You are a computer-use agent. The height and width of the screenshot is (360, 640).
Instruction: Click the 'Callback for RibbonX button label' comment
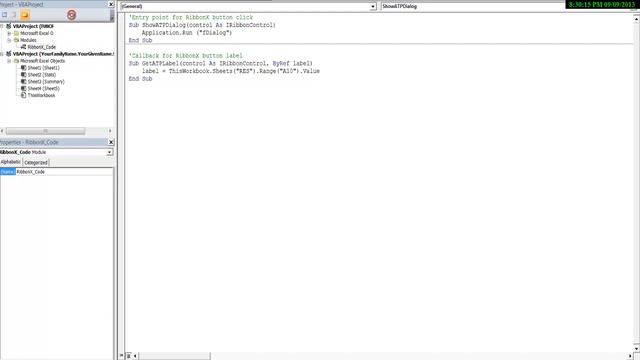pos(185,56)
